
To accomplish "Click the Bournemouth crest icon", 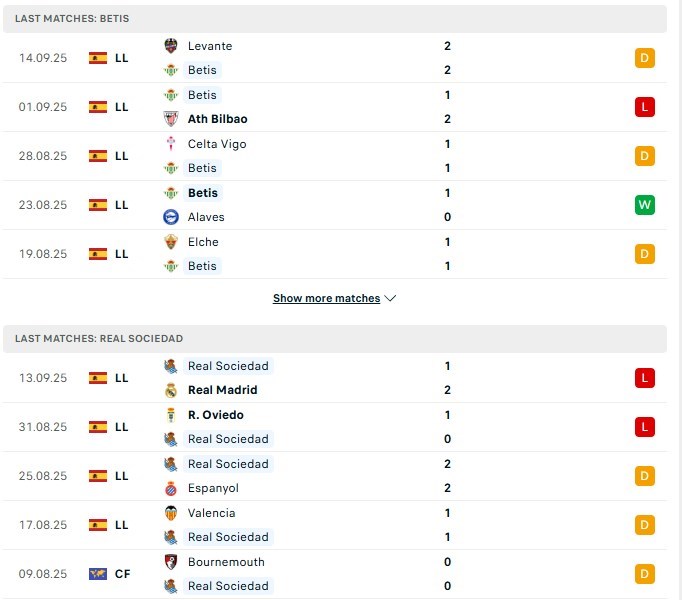I will coord(170,562).
